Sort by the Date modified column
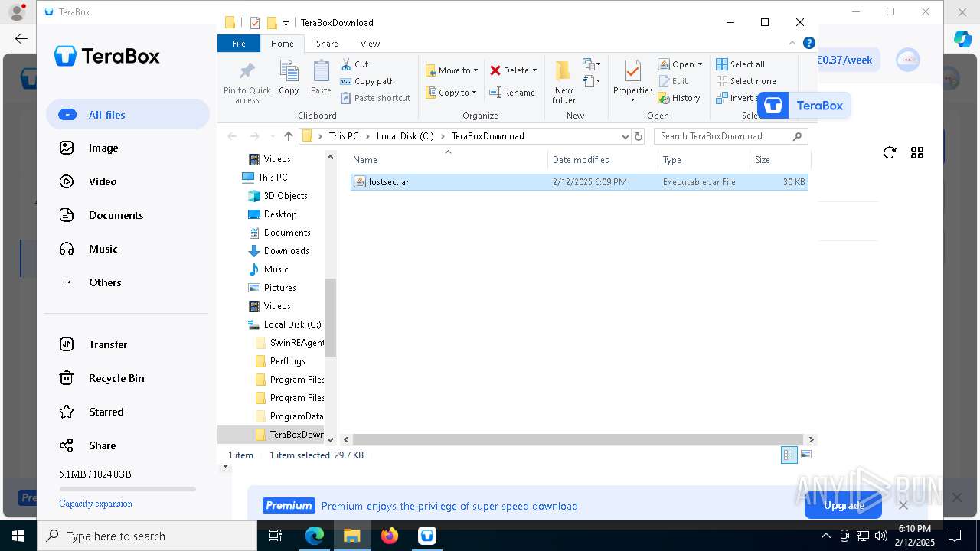Screen dimensions: 980x551 pos(603,160)
